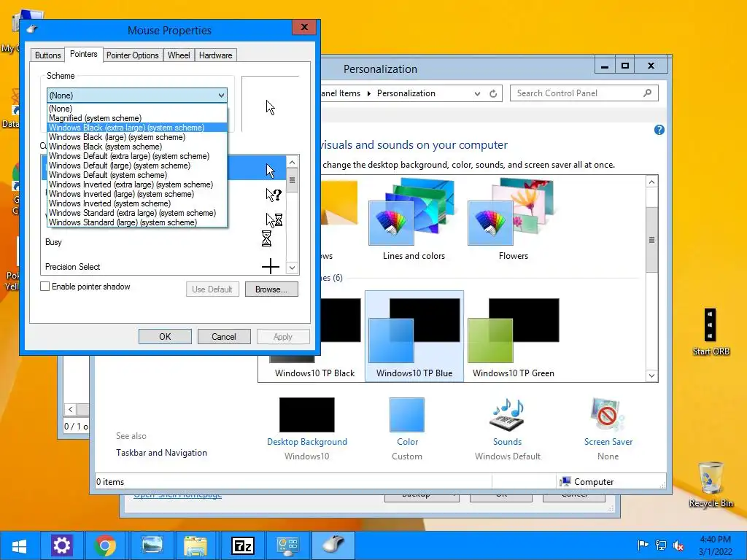
Task: Choose Windows Inverted (system scheme)
Action: pyautogui.click(x=137, y=203)
